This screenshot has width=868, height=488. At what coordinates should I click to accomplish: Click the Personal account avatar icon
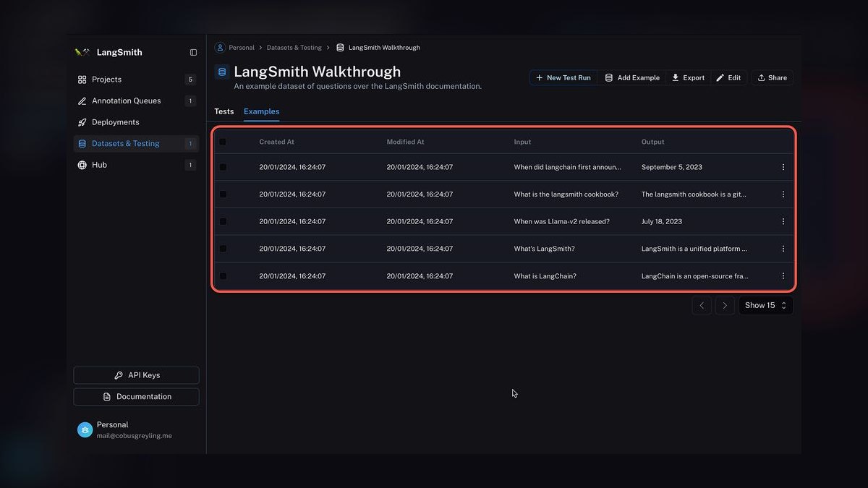point(85,430)
